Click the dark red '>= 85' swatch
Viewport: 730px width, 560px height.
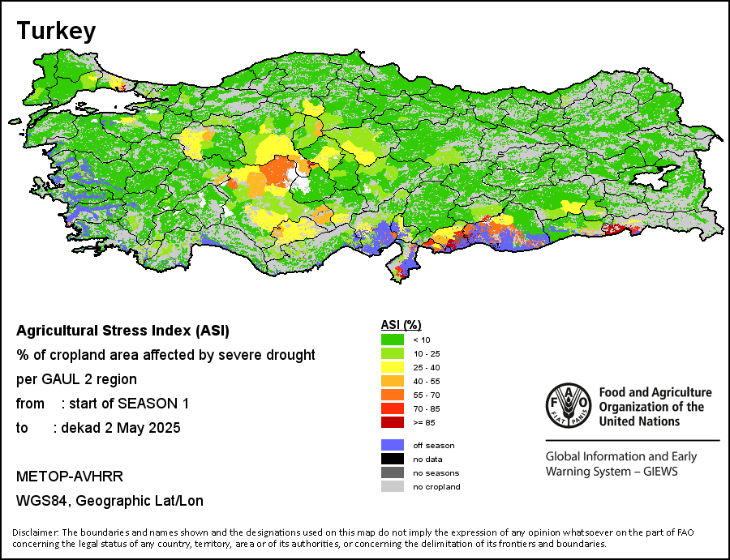[393, 422]
